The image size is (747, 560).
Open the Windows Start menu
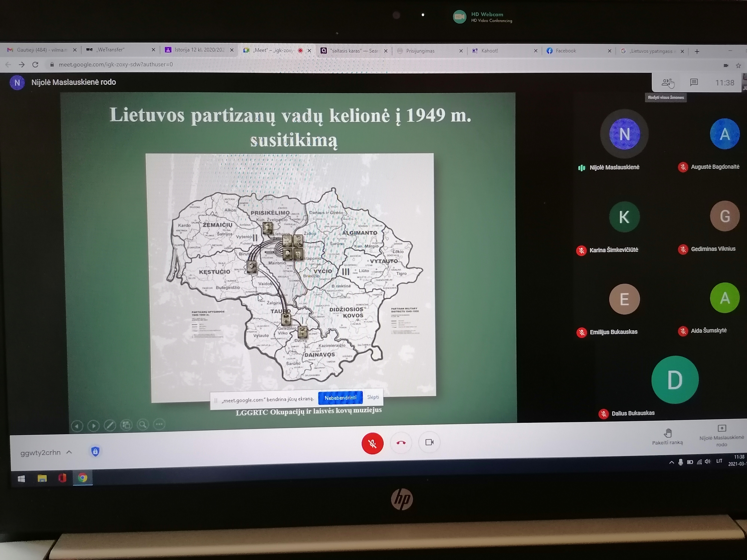coord(21,479)
